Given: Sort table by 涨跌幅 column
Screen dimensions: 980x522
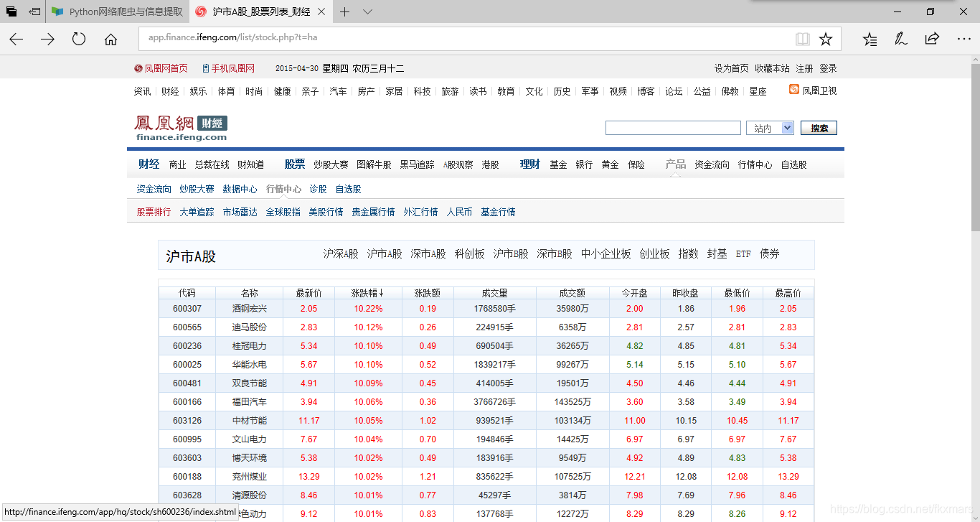Looking at the screenshot, I should [x=368, y=293].
